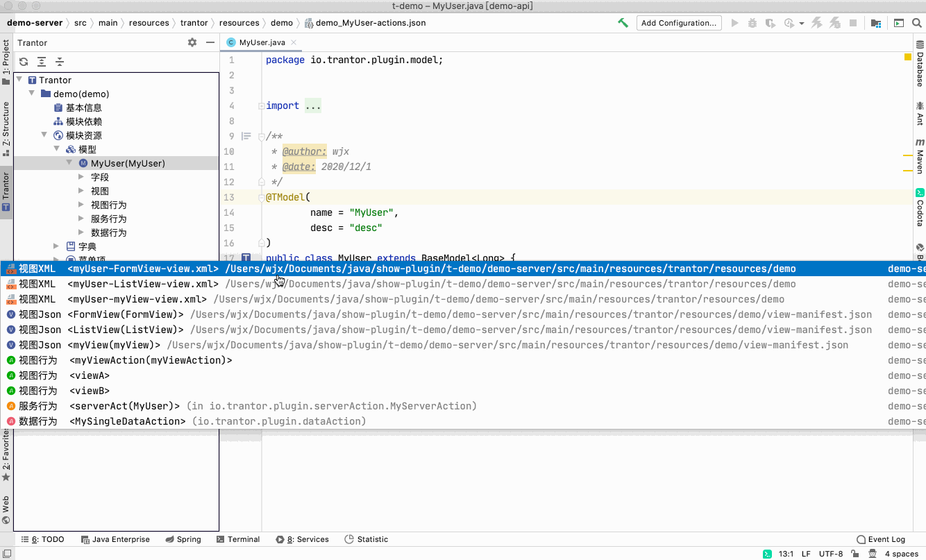This screenshot has height=560, width=926.
Task: Choose 视图Json myView(myView) entry
Action: [x=463, y=345]
